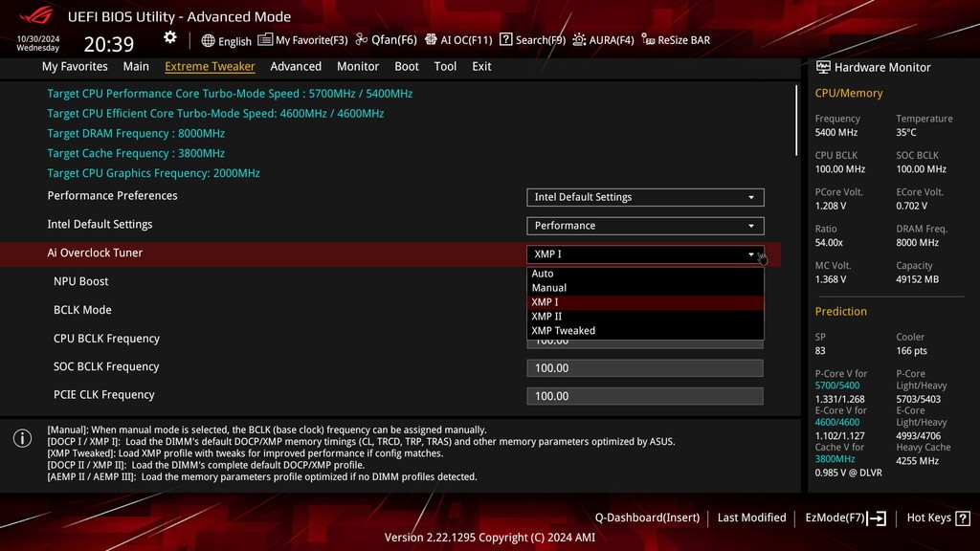The height and width of the screenshot is (551, 980).
Task: Click PCIE CLK Frequency input field
Action: tap(645, 396)
